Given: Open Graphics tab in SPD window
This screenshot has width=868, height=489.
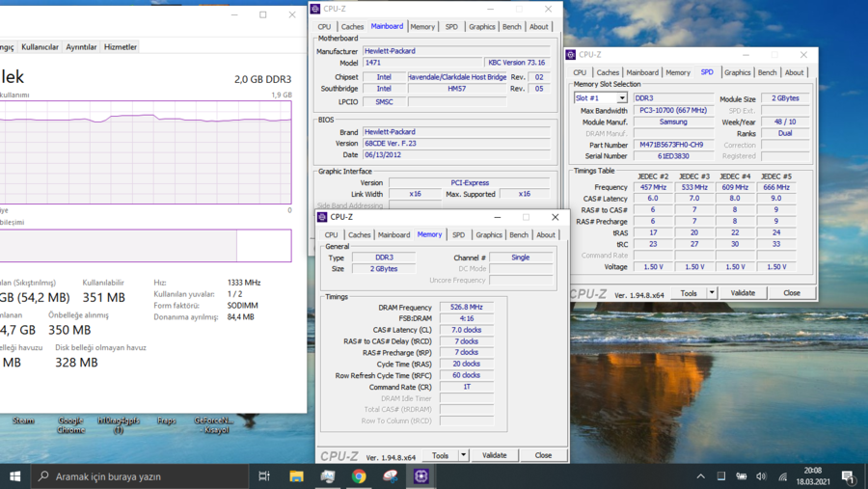Looking at the screenshot, I should 738,72.
